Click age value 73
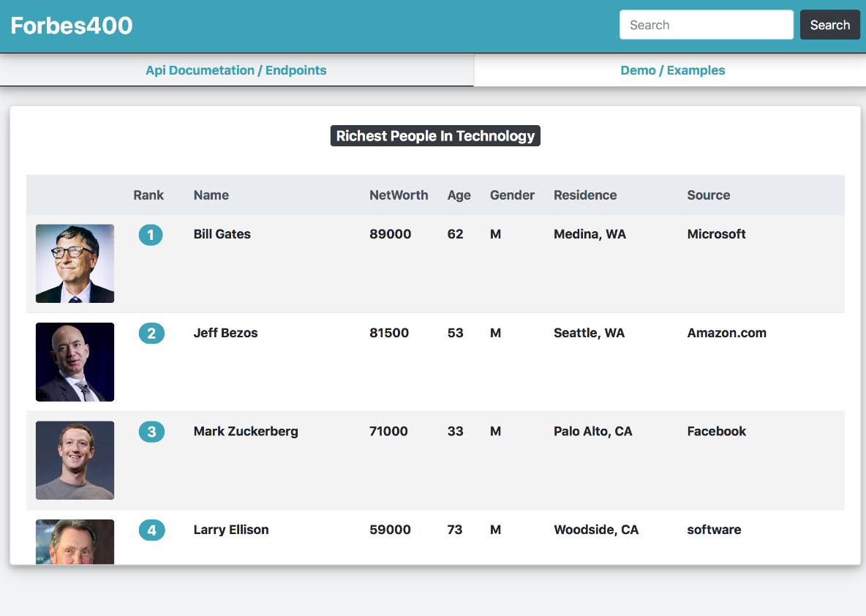Screen dimensions: 866x616 (x=454, y=529)
